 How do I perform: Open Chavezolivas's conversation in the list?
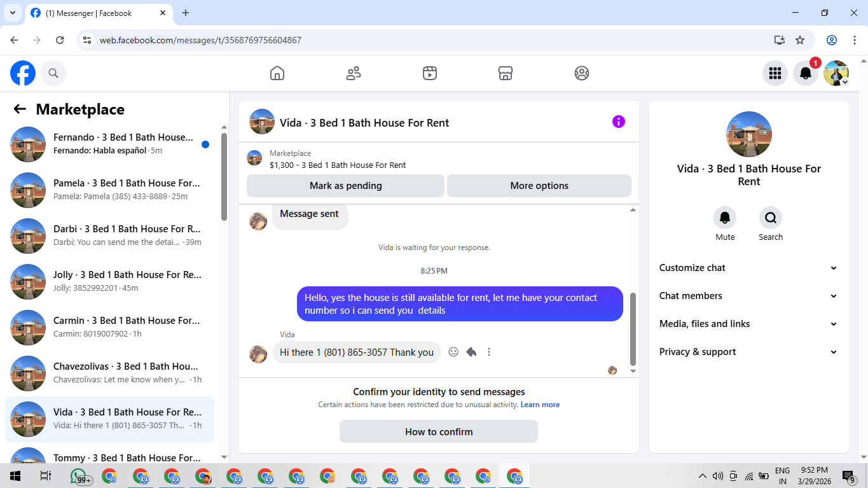109,373
